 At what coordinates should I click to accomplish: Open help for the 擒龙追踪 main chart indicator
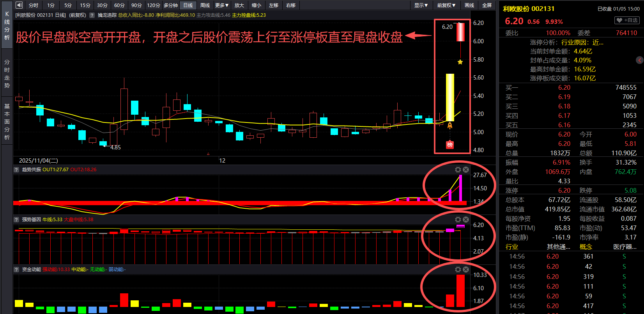(92, 15)
